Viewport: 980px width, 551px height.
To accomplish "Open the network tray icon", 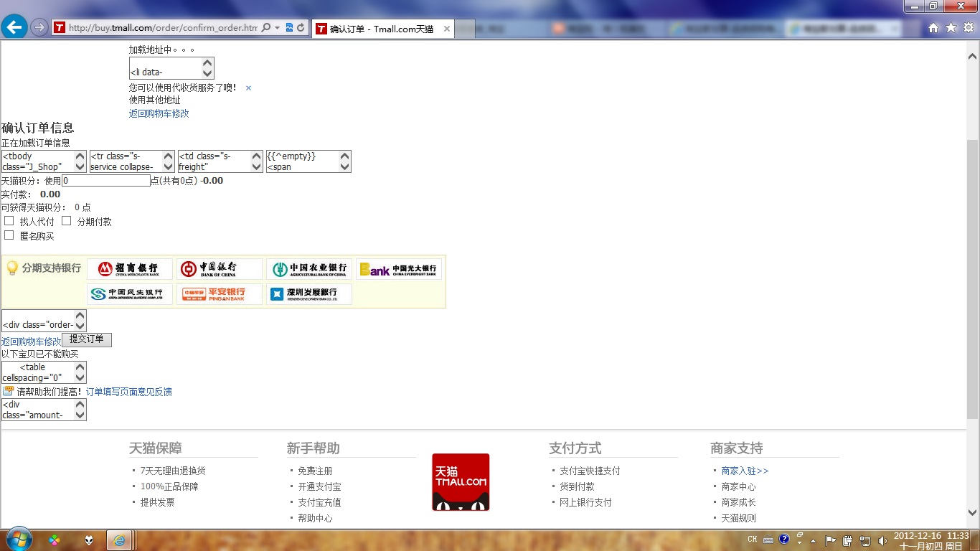I will point(865,540).
